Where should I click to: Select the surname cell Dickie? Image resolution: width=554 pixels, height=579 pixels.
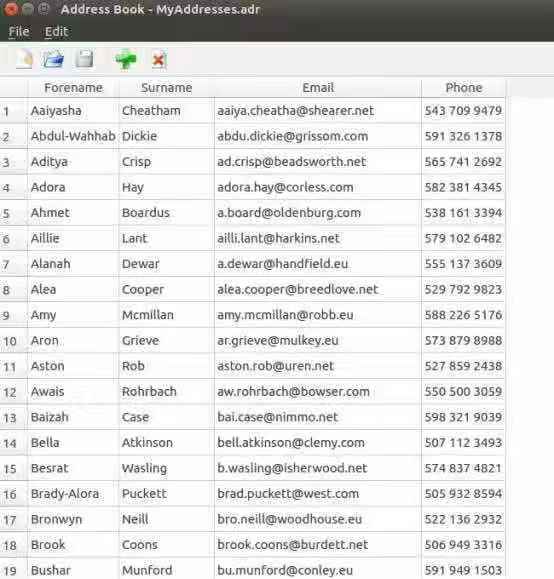pos(167,136)
